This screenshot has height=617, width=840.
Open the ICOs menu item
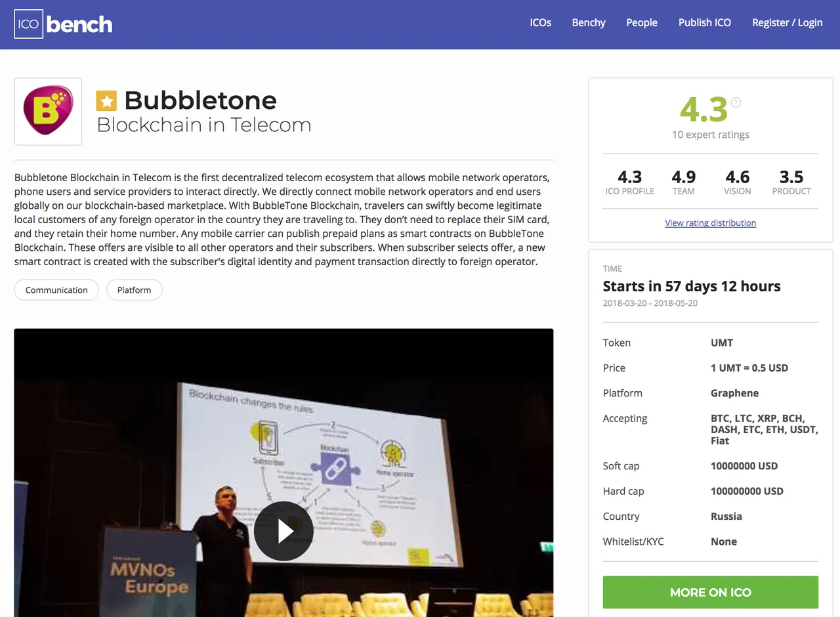[541, 22]
